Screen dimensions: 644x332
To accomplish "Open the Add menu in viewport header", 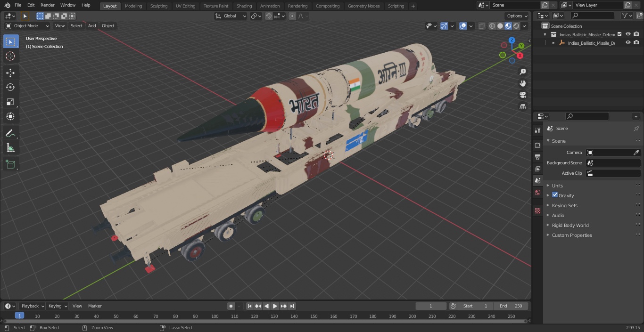I will coord(92,26).
